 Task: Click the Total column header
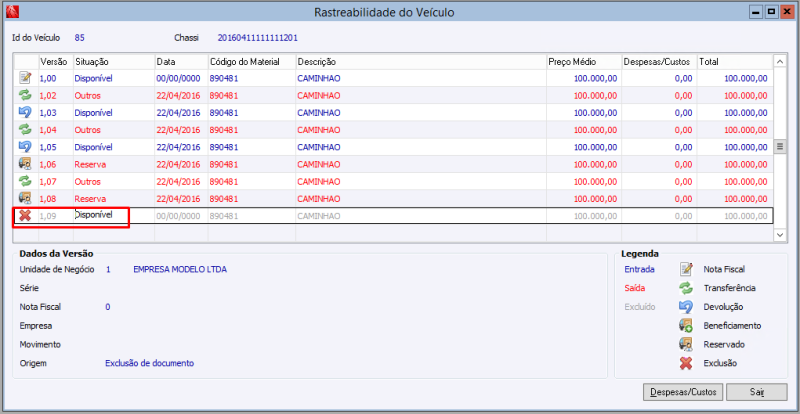[735, 61]
